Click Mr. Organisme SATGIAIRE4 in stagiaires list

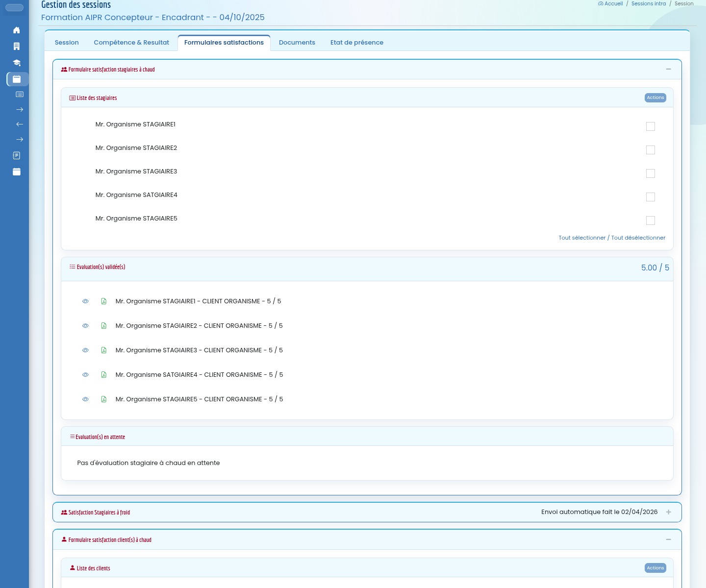(136, 195)
